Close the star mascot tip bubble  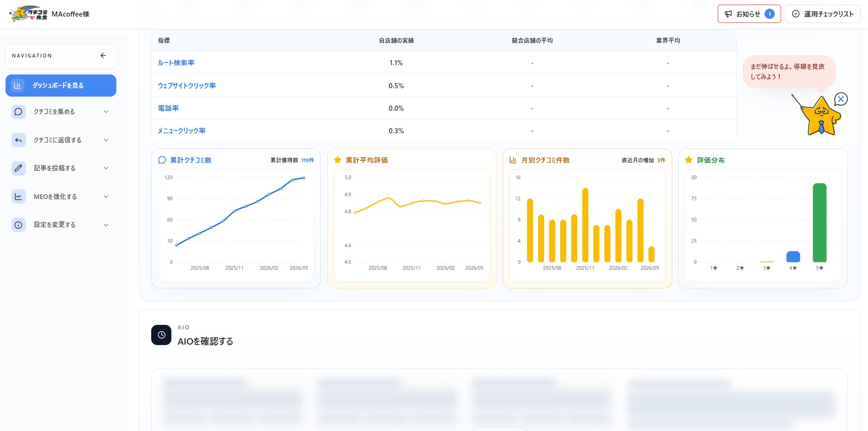(841, 99)
